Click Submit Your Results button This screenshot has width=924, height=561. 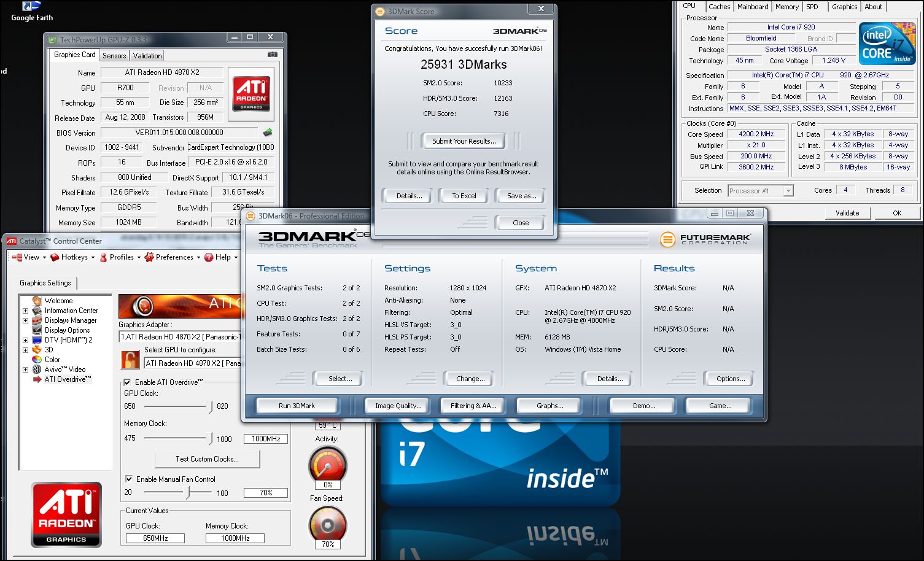(464, 141)
